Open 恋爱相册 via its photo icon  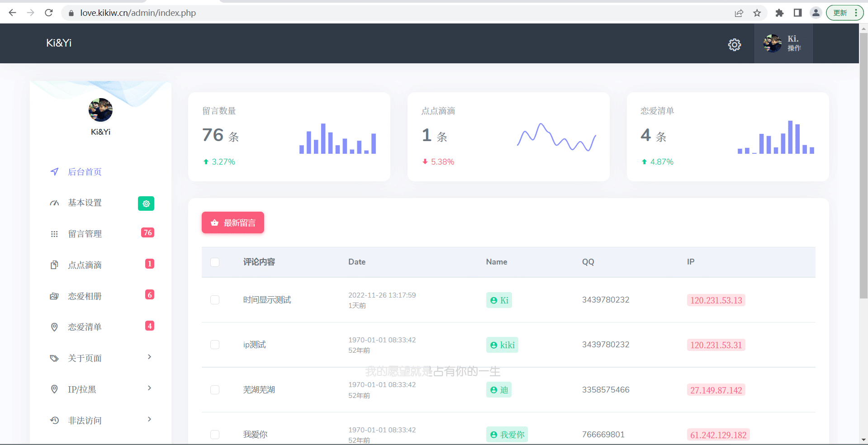coord(54,296)
